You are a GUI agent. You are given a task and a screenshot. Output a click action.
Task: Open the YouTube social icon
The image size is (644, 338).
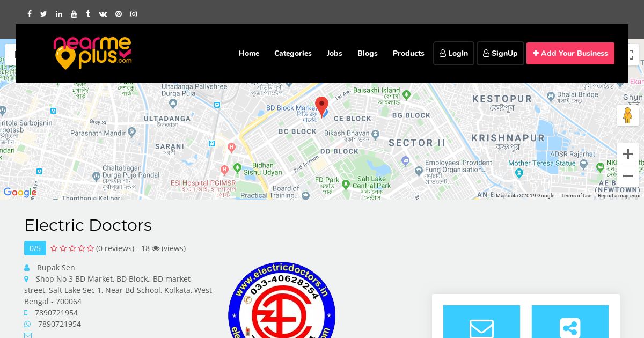(74, 14)
